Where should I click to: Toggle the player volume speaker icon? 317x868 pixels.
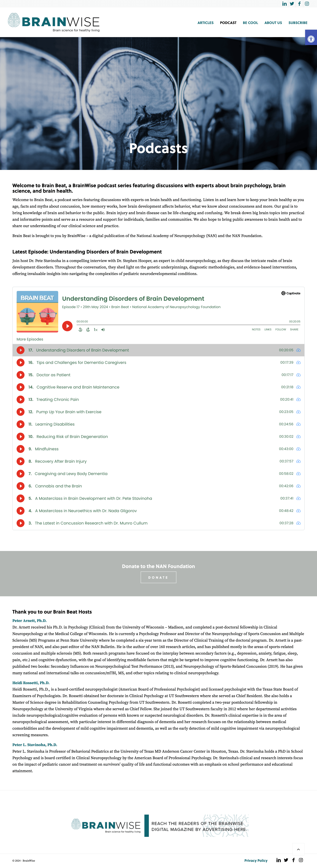pos(103,330)
